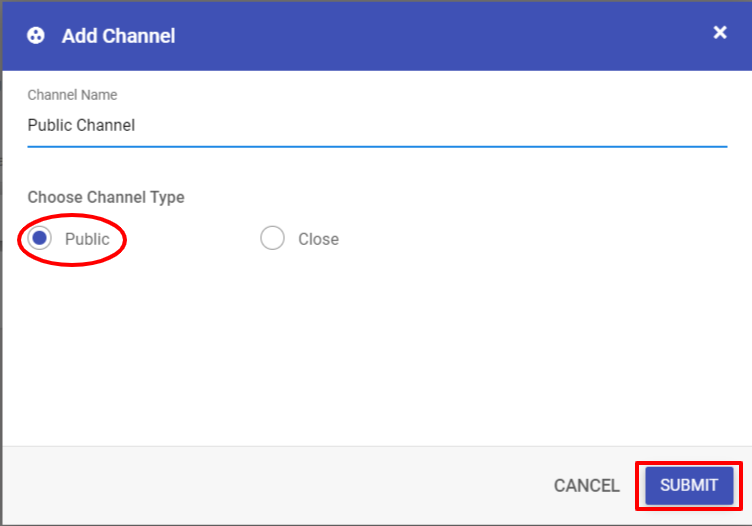Select the Public channel type radio button
Viewport: 752px width, 526px height.
tap(39, 238)
